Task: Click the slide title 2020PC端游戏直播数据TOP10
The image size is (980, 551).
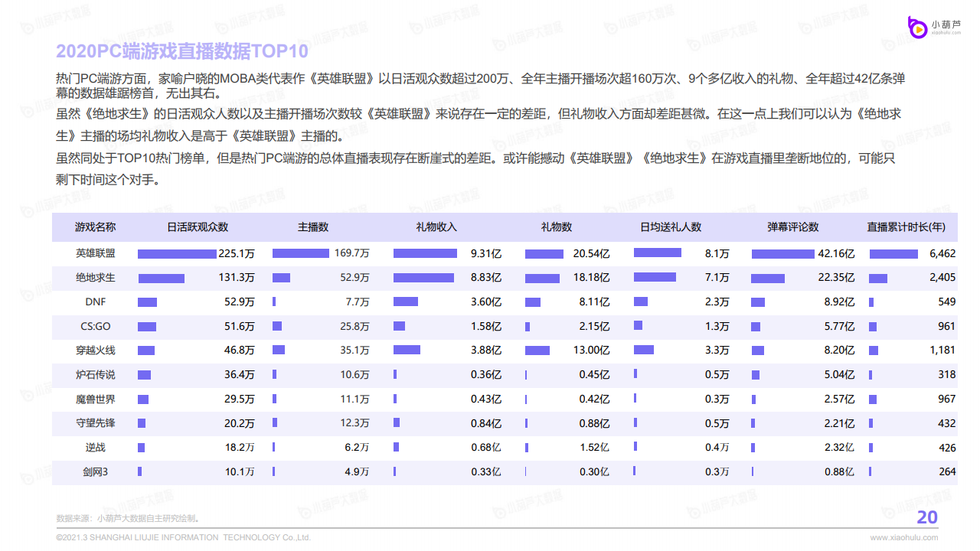Action: [x=182, y=51]
